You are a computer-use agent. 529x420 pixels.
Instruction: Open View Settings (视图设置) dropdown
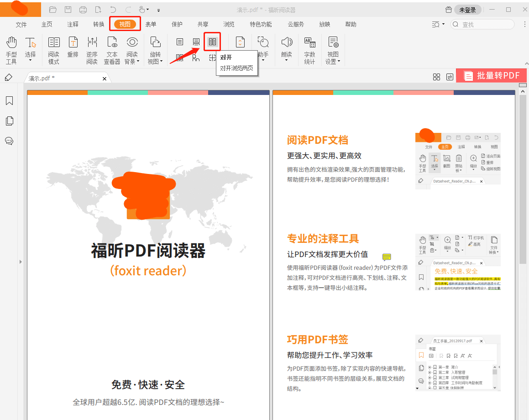339,61
